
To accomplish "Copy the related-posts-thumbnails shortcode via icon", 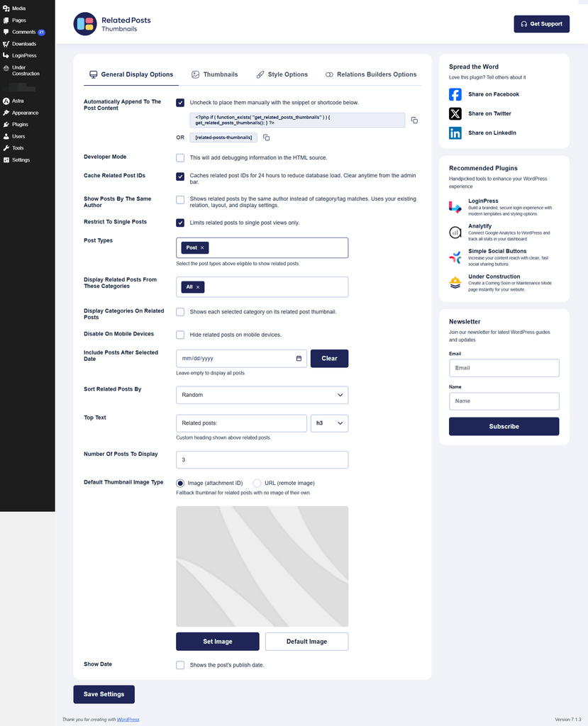I will coord(267,138).
